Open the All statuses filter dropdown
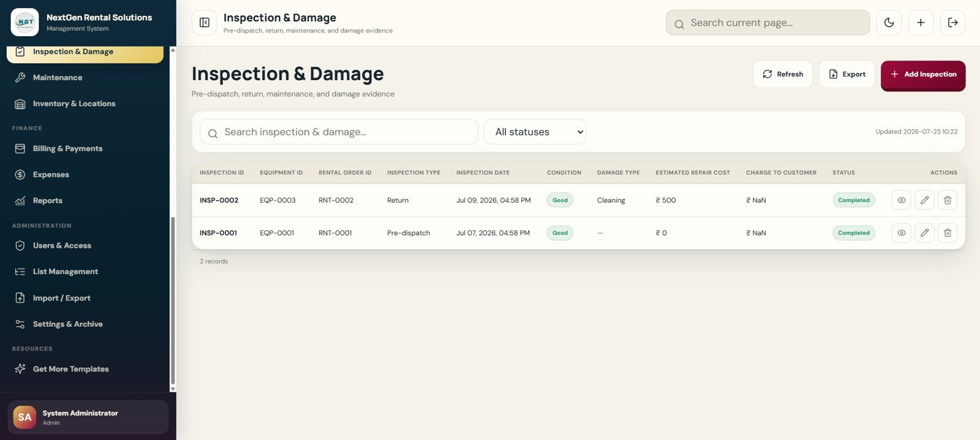The width and height of the screenshot is (980, 440). pos(535,132)
